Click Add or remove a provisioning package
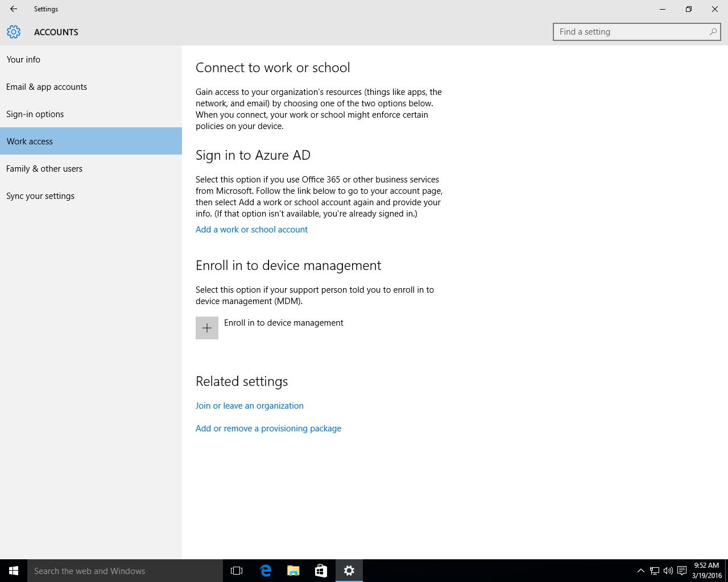 point(268,429)
